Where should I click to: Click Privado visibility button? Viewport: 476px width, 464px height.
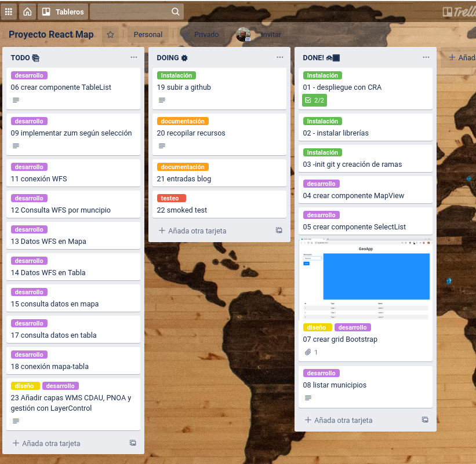pos(201,35)
